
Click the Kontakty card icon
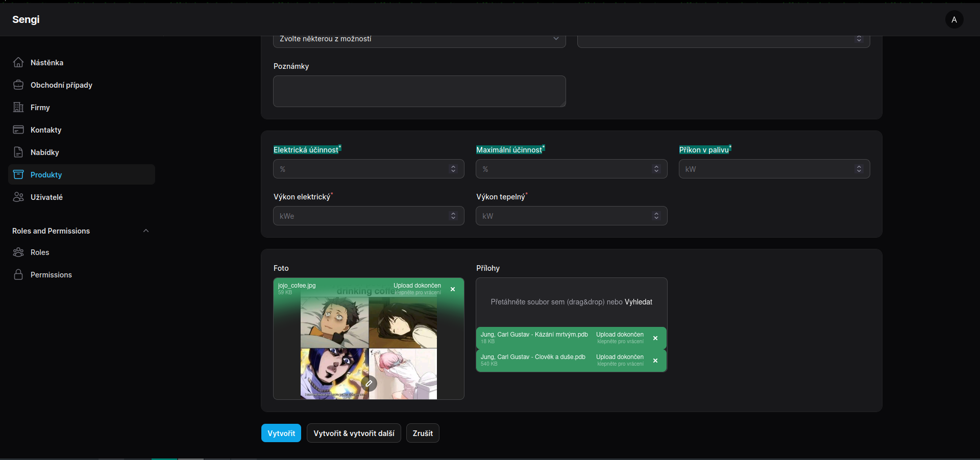(x=18, y=130)
